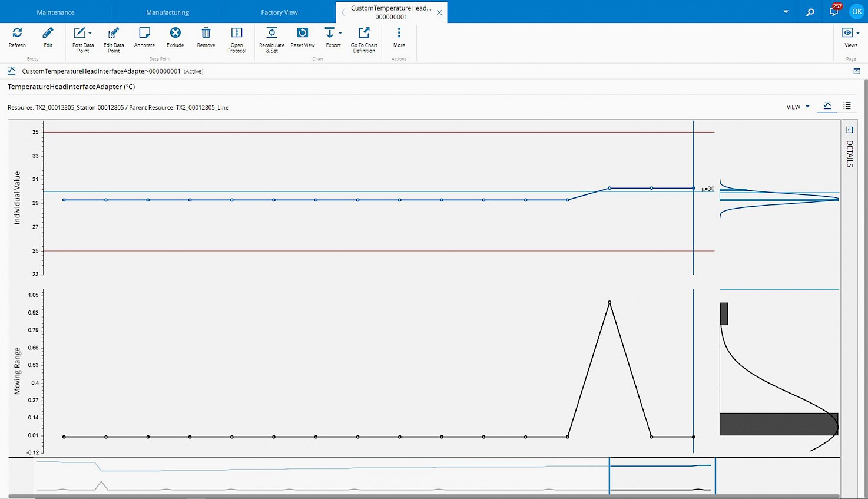868x499 pixels.
Task: Switch to the Manufacturing tab
Action: [167, 12]
